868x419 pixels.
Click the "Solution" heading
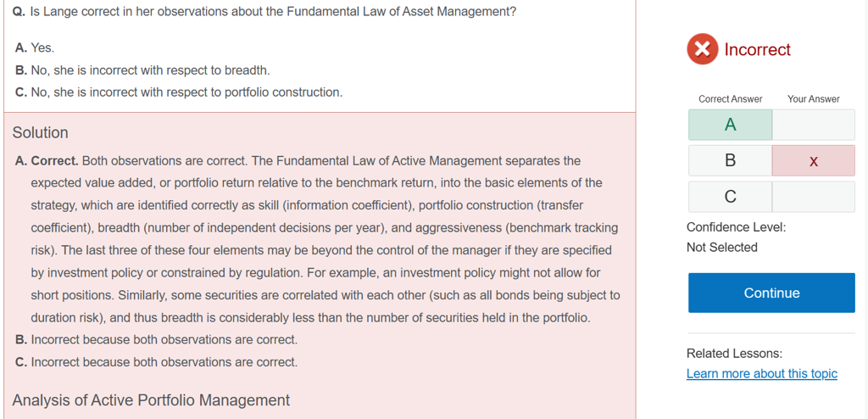click(x=41, y=133)
